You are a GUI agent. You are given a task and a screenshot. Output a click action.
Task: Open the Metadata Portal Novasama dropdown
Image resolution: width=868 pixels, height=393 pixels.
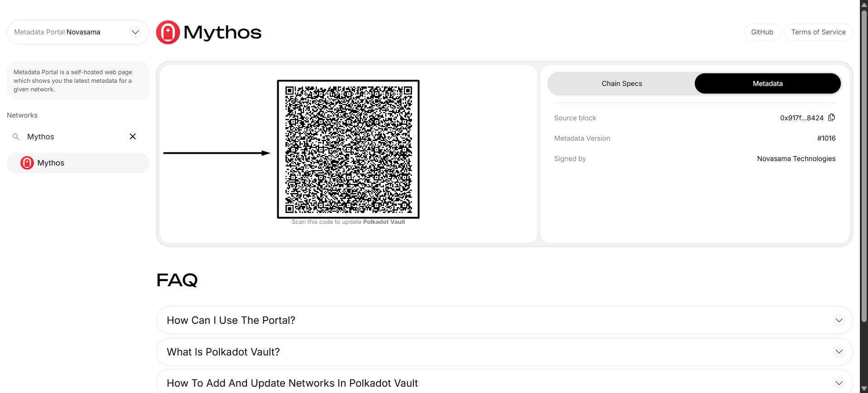point(135,32)
